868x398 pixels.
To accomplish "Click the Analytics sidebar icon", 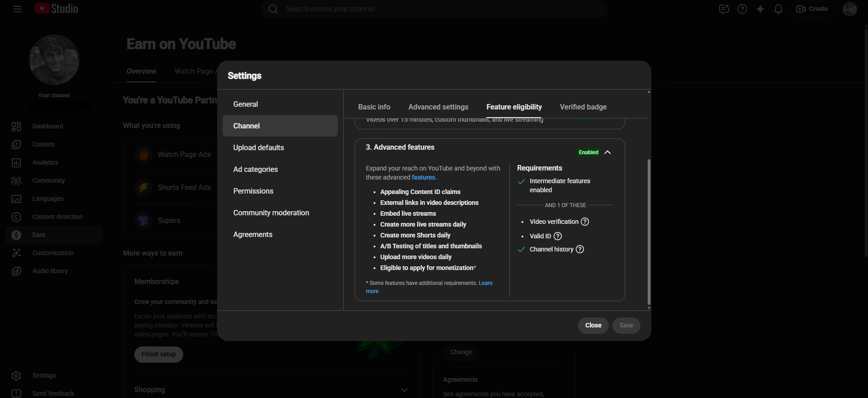I will [x=16, y=163].
